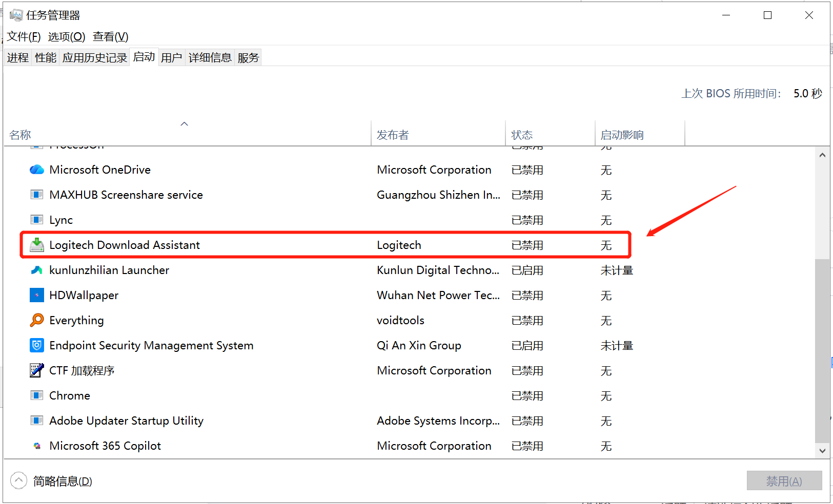Click 已禁用 status in Everything row
This screenshot has height=504, width=833.
527,320
